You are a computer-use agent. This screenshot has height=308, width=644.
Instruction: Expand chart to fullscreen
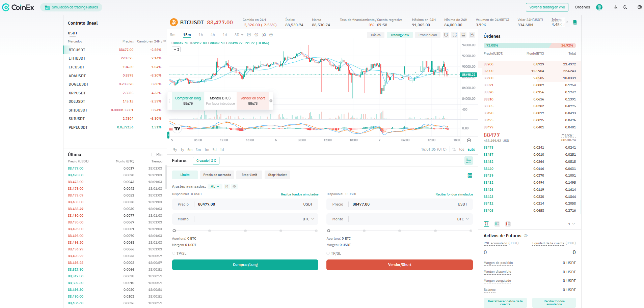pos(455,35)
